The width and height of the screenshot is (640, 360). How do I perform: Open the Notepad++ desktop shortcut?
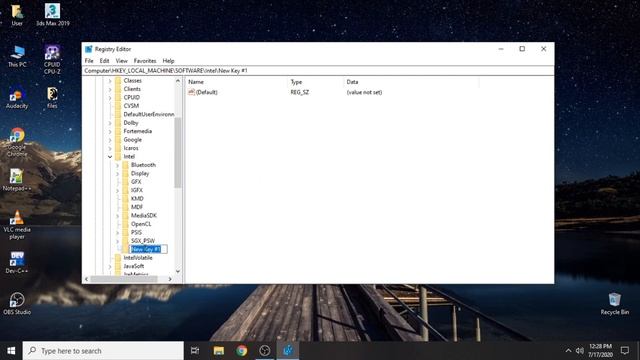point(17,180)
